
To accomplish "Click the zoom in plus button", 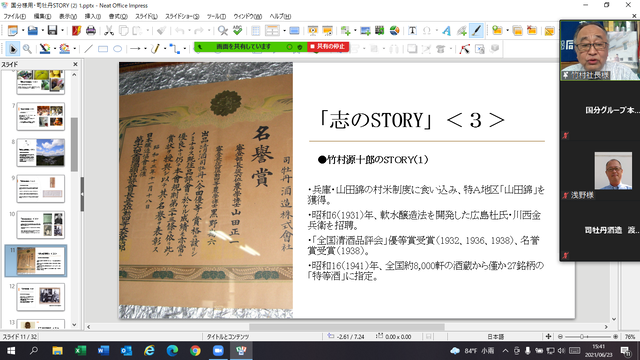I will point(615,337).
